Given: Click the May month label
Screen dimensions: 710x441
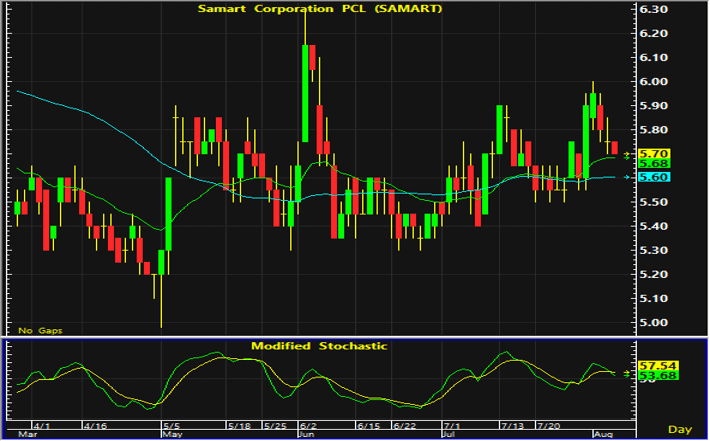Looking at the screenshot, I should pos(172,435).
